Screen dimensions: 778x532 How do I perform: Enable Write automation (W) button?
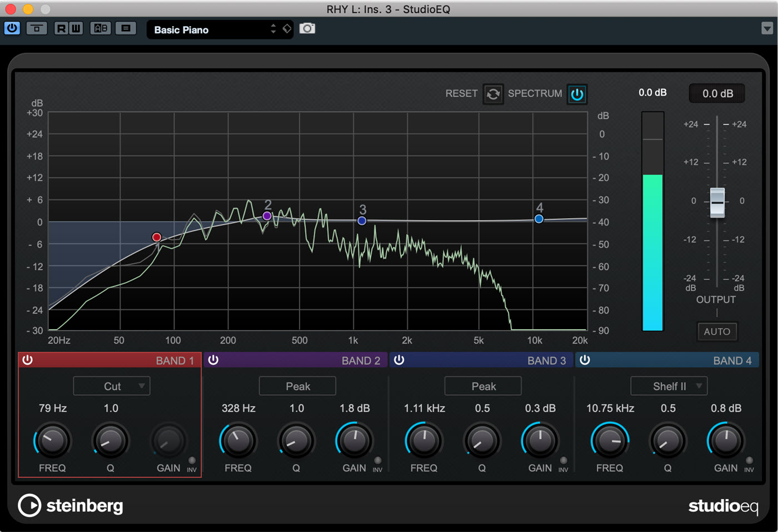click(x=76, y=28)
